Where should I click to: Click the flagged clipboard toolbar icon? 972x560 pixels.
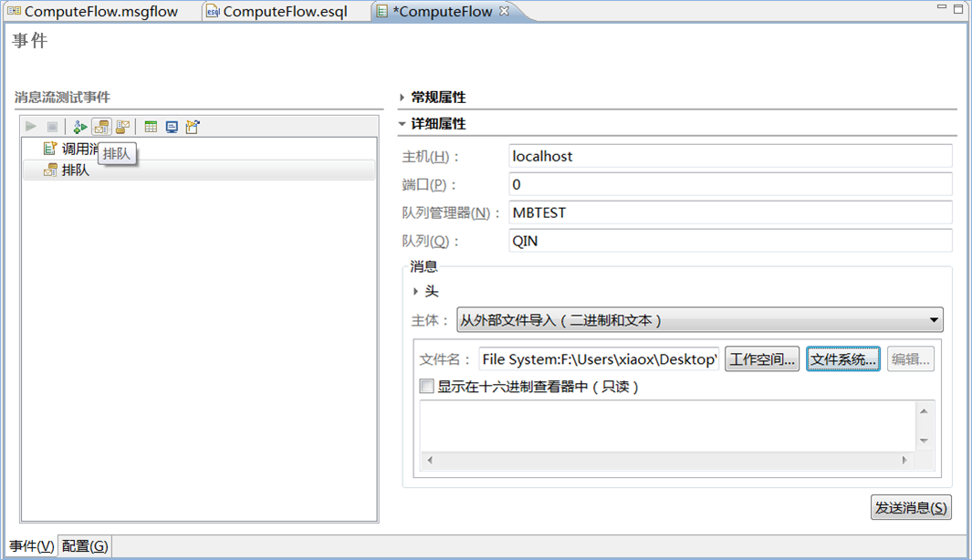(x=193, y=127)
